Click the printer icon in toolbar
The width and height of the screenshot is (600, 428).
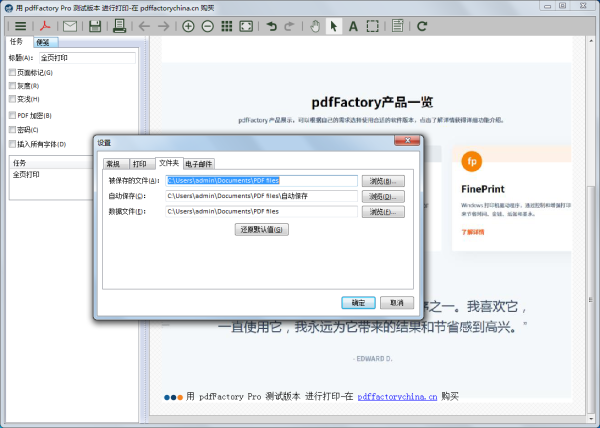tap(119, 25)
